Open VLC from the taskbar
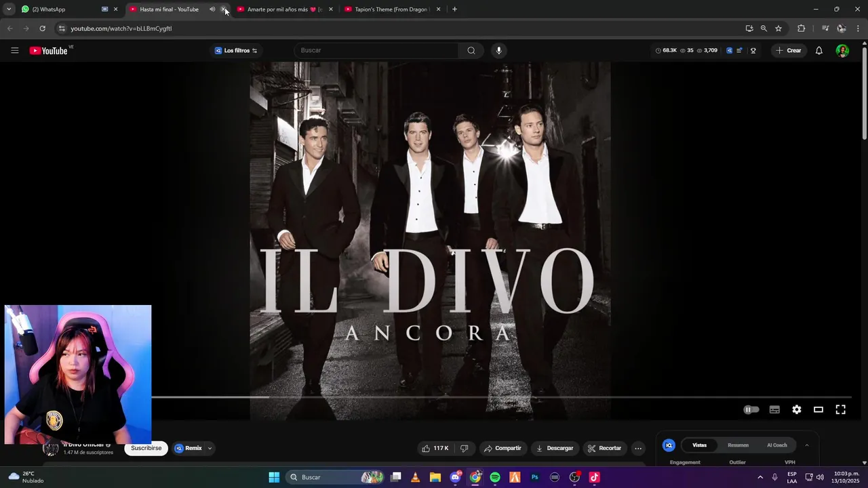The image size is (868, 488). click(x=415, y=477)
